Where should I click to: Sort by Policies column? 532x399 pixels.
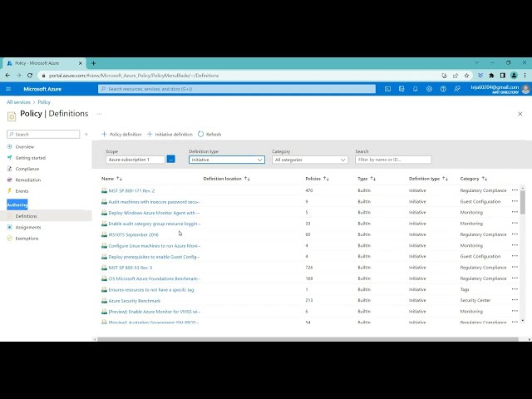click(x=317, y=179)
